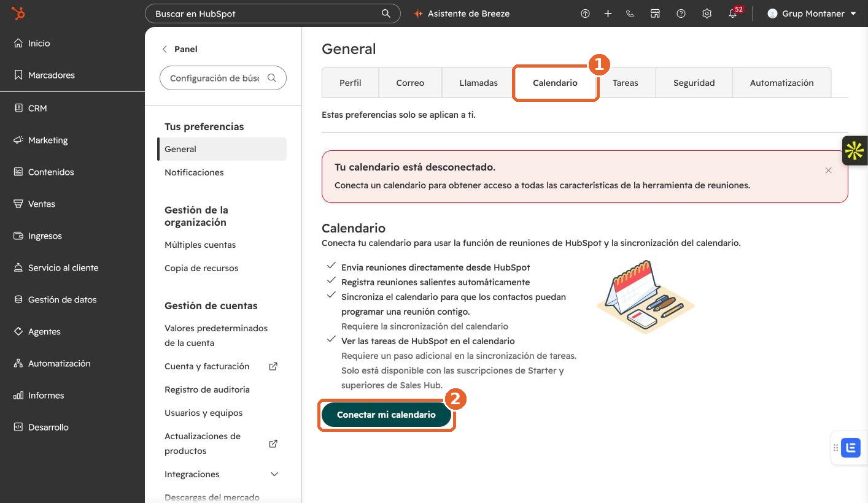Click external link icon beside Actualizaciones de productos
868x503 pixels.
(273, 443)
